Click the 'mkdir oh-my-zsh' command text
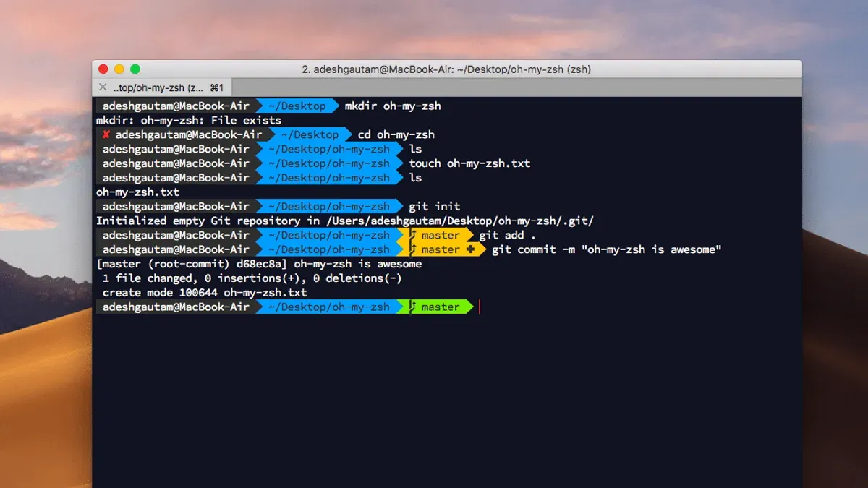Image resolution: width=868 pixels, height=488 pixels. tap(393, 106)
